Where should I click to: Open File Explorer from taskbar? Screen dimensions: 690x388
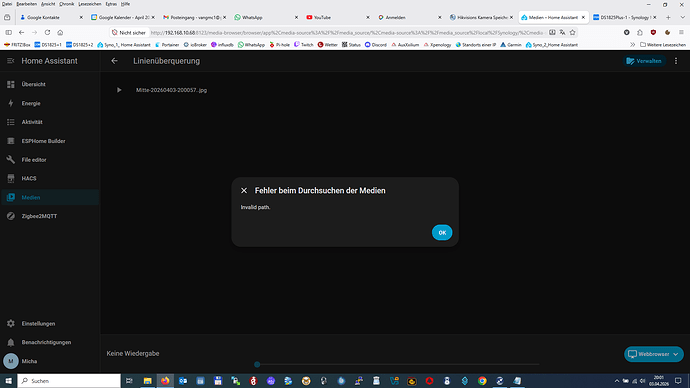coord(147,381)
